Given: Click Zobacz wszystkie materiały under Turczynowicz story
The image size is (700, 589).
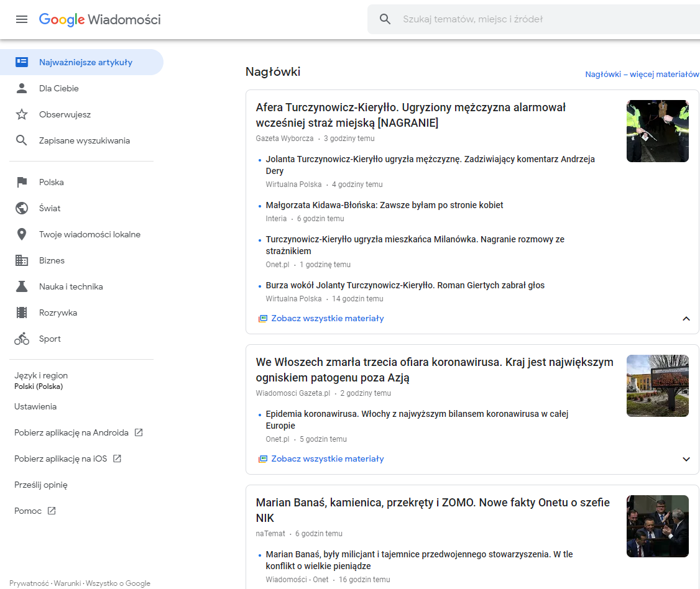Looking at the screenshot, I should pyautogui.click(x=327, y=318).
